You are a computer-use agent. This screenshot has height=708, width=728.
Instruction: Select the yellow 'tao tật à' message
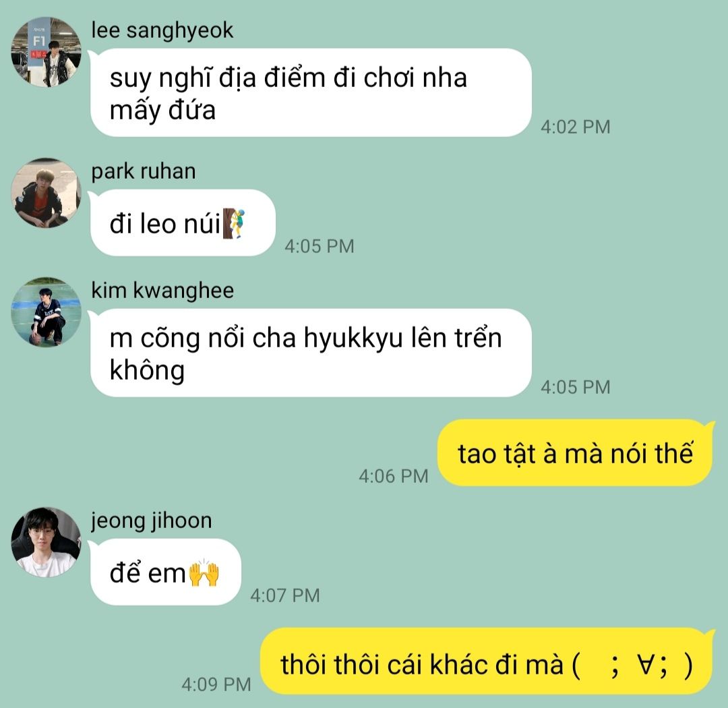[x=575, y=453]
